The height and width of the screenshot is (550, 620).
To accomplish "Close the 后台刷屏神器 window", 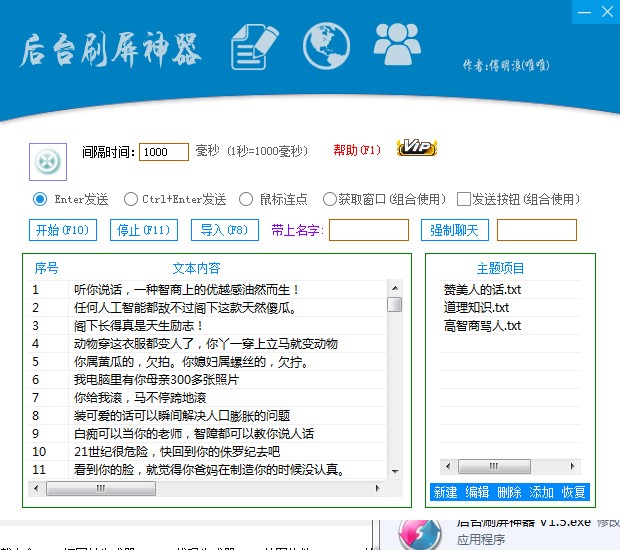I will (x=608, y=12).
